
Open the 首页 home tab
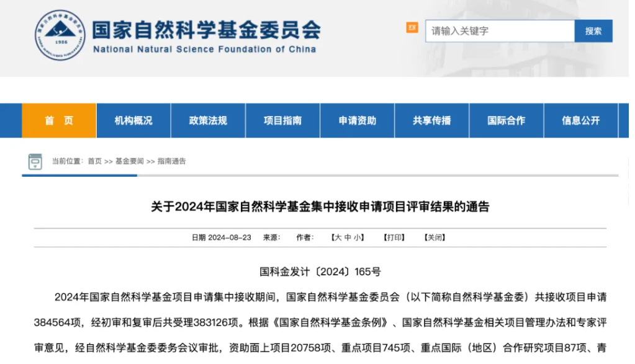(59, 120)
